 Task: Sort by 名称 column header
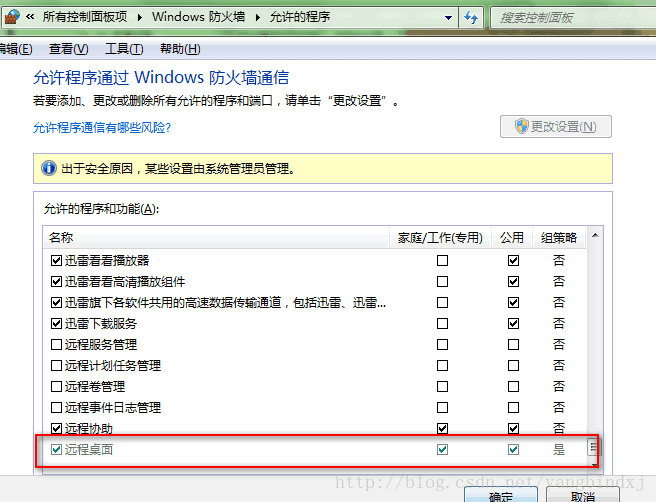pyautogui.click(x=216, y=238)
